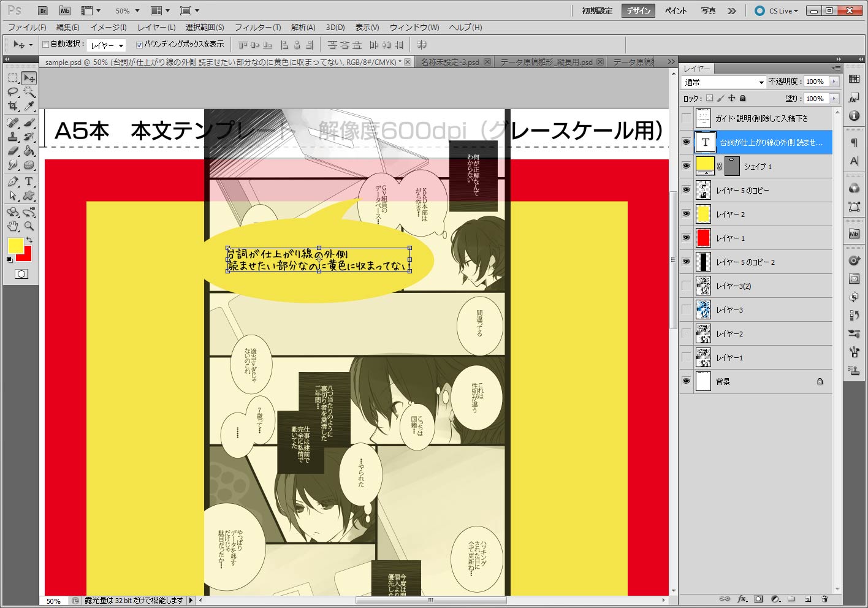Screen dimensions: 868x608
Task: Select the Crop tool
Action: tap(13, 107)
